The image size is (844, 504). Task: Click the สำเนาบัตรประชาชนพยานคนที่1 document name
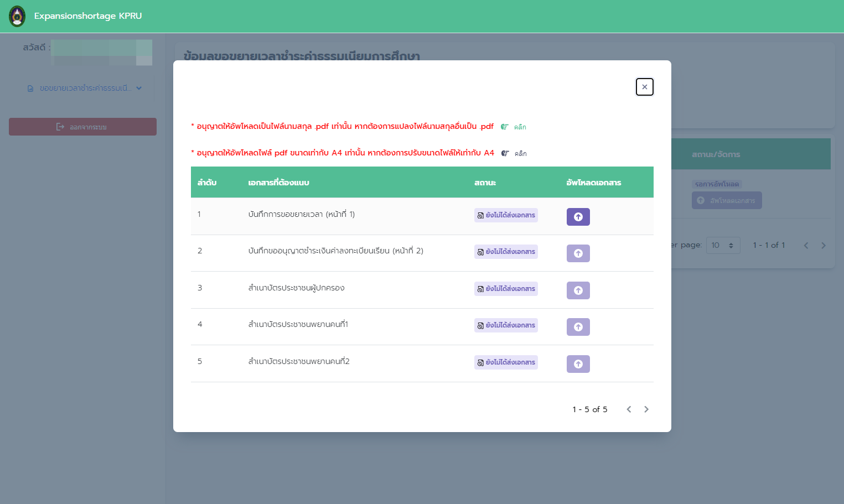[x=298, y=324]
